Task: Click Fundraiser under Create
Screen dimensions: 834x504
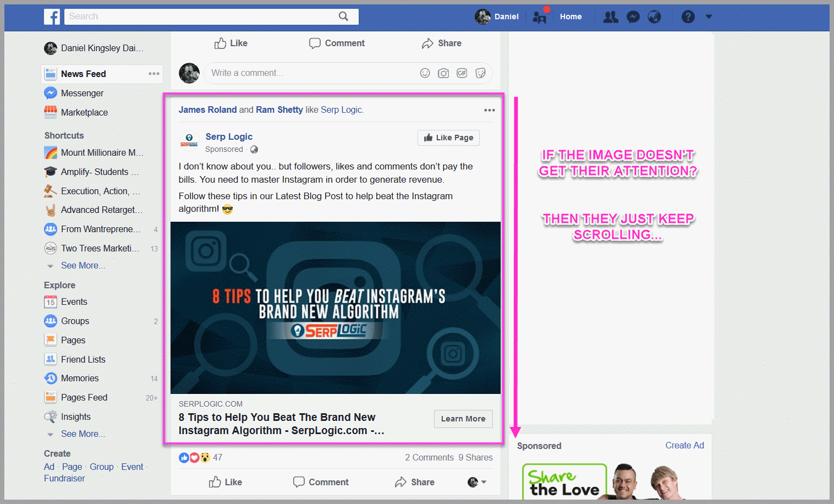Action: 64,479
